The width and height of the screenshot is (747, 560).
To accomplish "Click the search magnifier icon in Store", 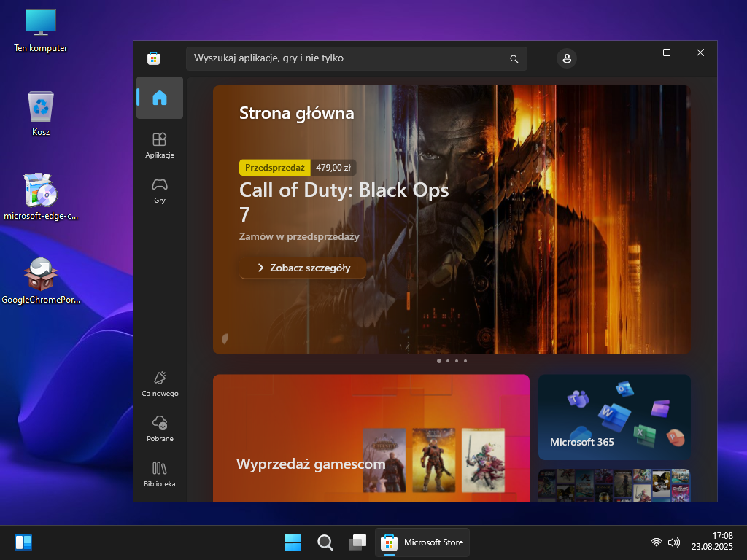I will pyautogui.click(x=514, y=59).
